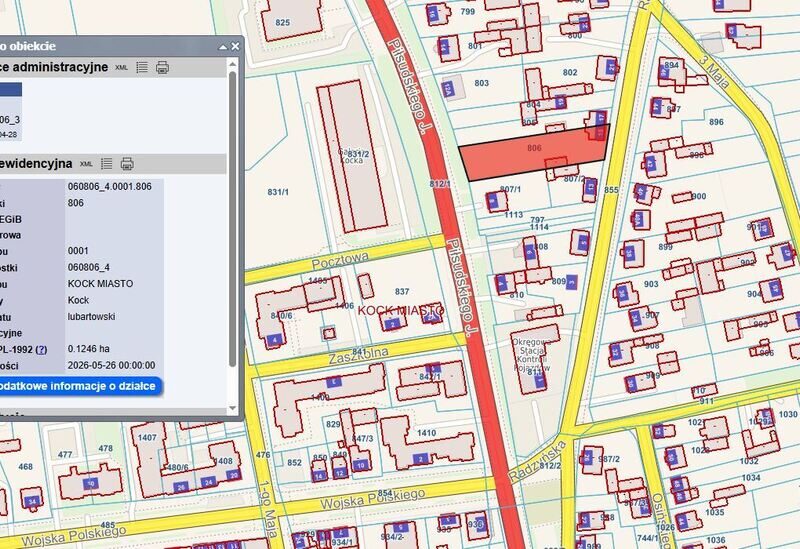The image size is (800, 549).
Task: Open list icon in ewidencyjna header
Action: [x=107, y=164]
